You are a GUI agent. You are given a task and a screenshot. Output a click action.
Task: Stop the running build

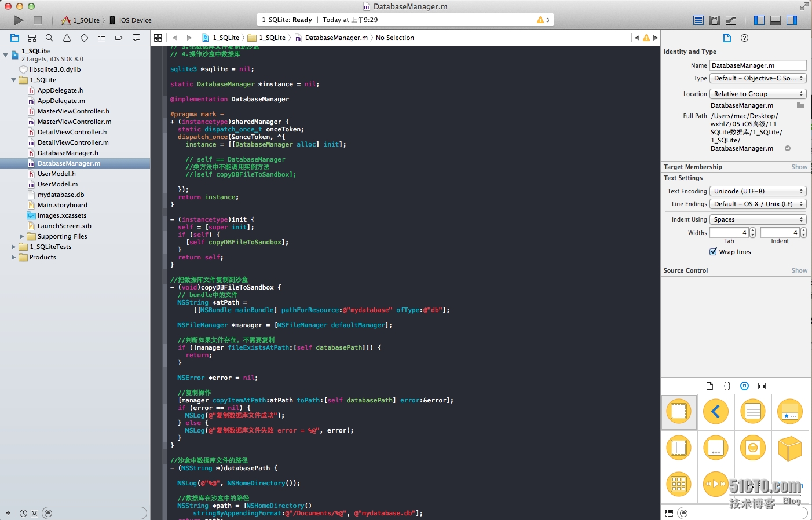click(x=38, y=20)
